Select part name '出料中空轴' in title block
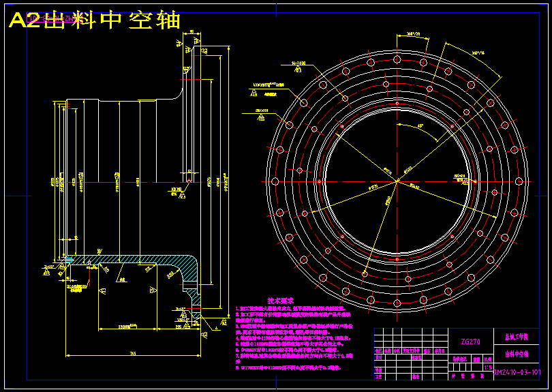The image size is (552, 392). pyautogui.click(x=517, y=354)
